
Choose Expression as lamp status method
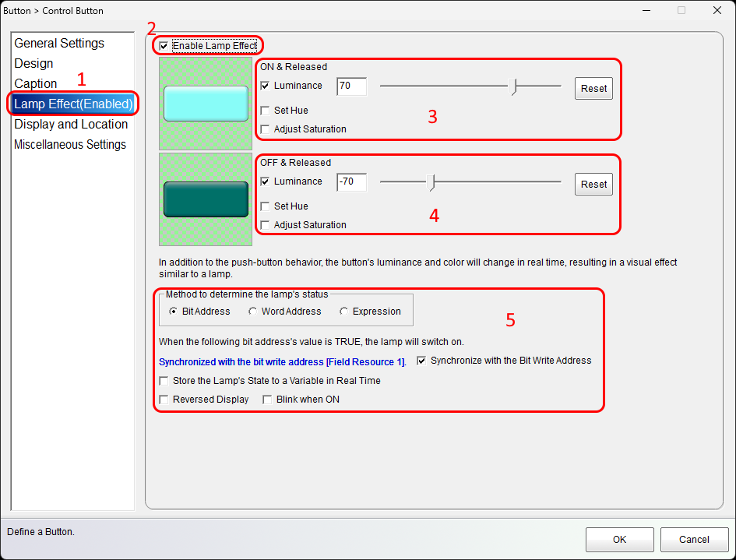tap(344, 312)
